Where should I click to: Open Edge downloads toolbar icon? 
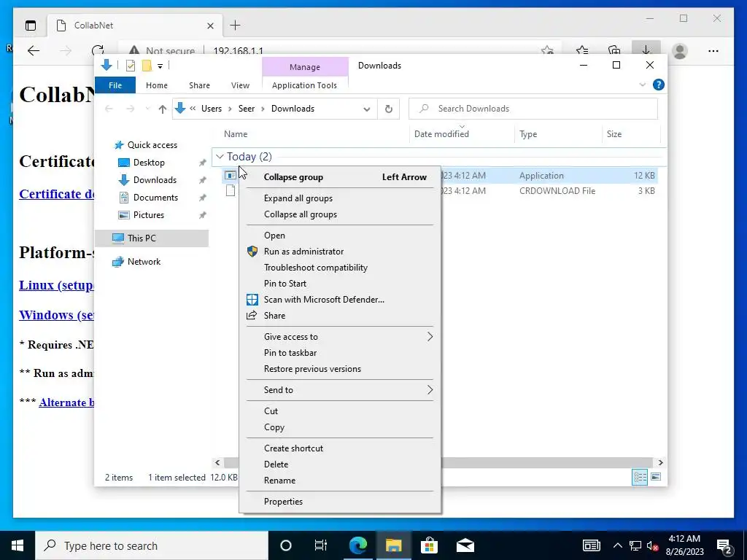(x=646, y=50)
